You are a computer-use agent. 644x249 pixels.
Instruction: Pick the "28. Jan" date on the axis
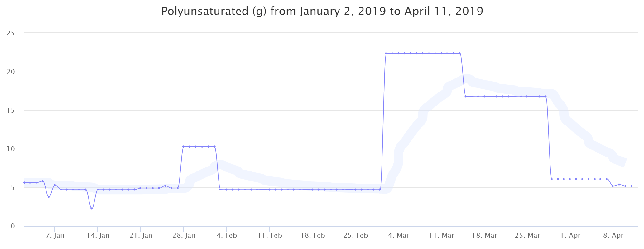(184, 236)
